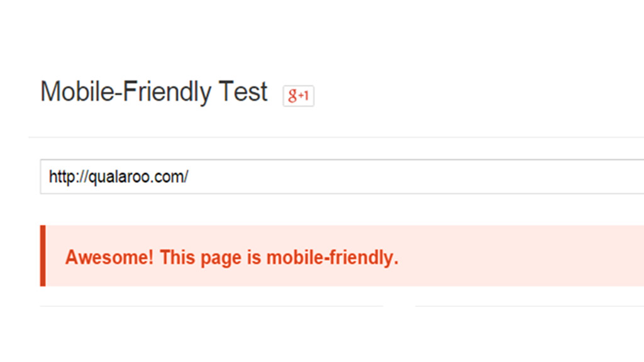
Task: Click the dark red bar edging the result banner
Action: pyautogui.click(x=43, y=256)
